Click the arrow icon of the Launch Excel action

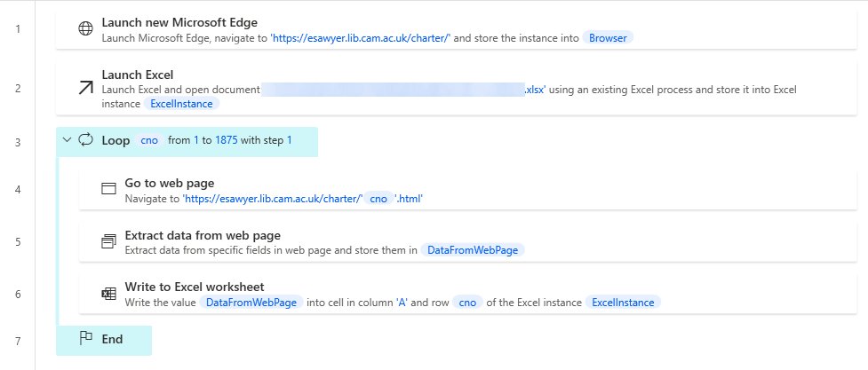pyautogui.click(x=86, y=87)
